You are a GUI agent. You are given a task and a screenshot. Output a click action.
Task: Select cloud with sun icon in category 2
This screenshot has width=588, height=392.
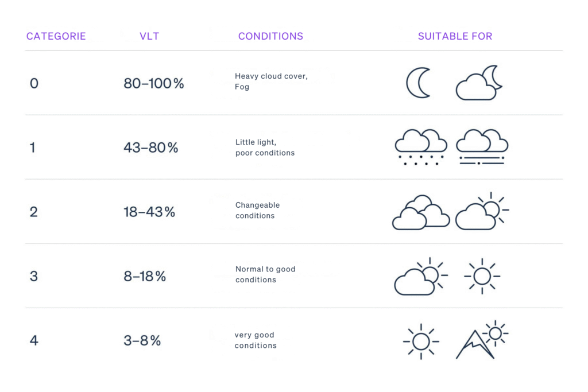482,211
